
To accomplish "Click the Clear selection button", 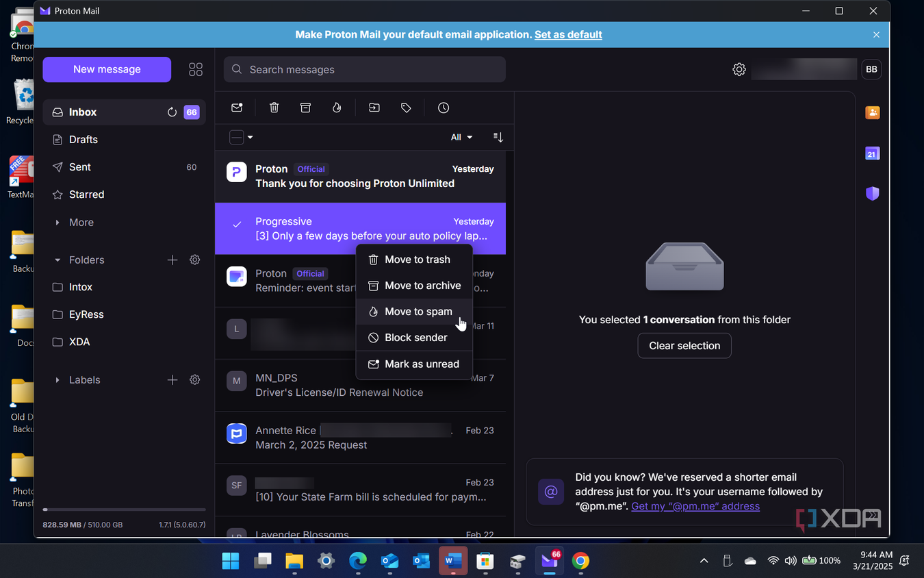I will point(684,346).
